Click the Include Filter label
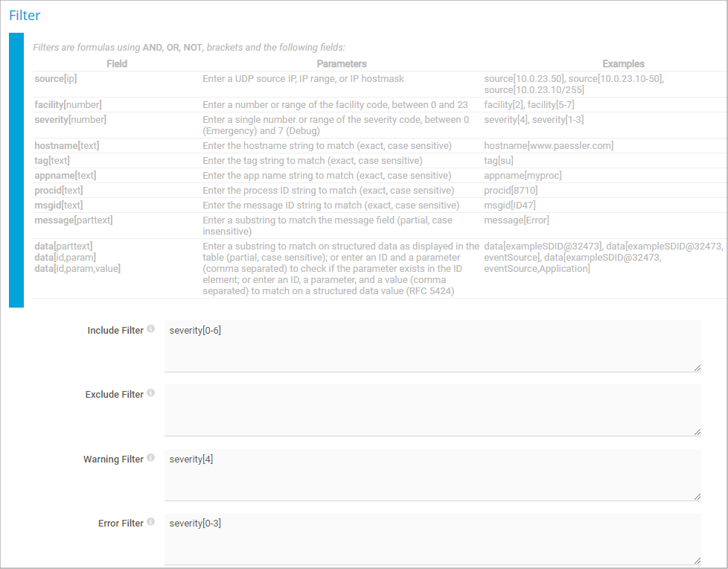Screen dimensions: 728x569 point(115,331)
